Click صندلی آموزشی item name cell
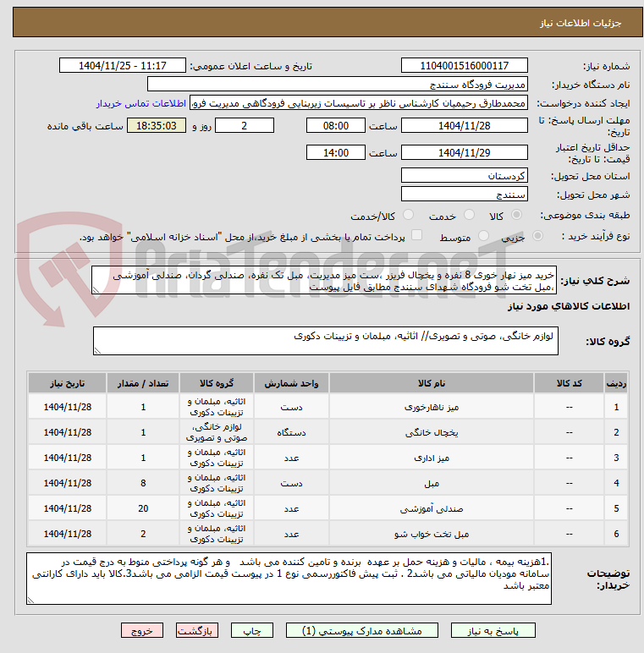This screenshot has width=644, height=653. (x=431, y=508)
